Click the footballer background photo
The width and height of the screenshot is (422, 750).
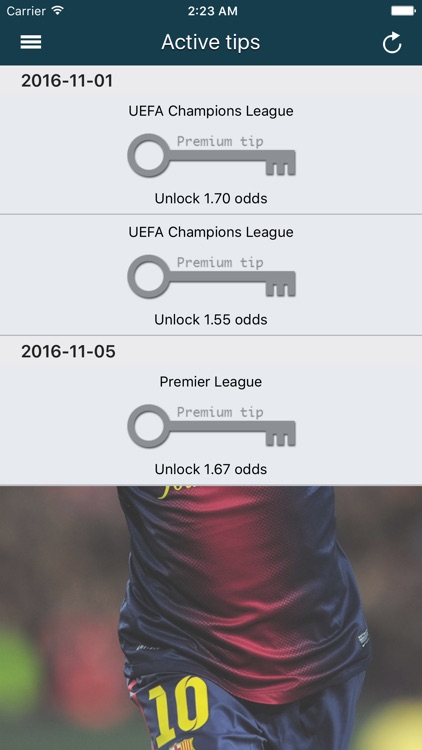click(211, 618)
